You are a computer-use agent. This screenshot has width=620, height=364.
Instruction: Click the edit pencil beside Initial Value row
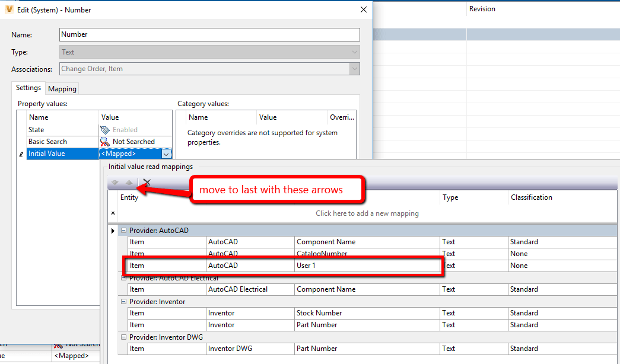pos(21,154)
